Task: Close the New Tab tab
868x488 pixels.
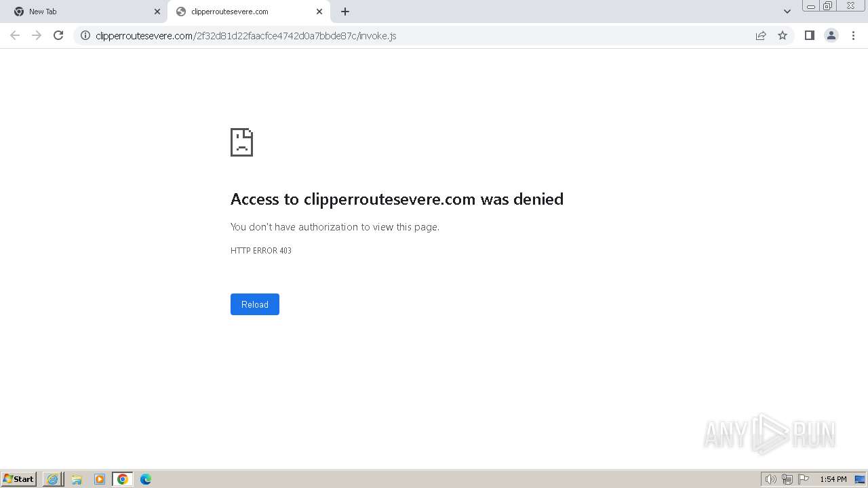Action: tap(157, 12)
